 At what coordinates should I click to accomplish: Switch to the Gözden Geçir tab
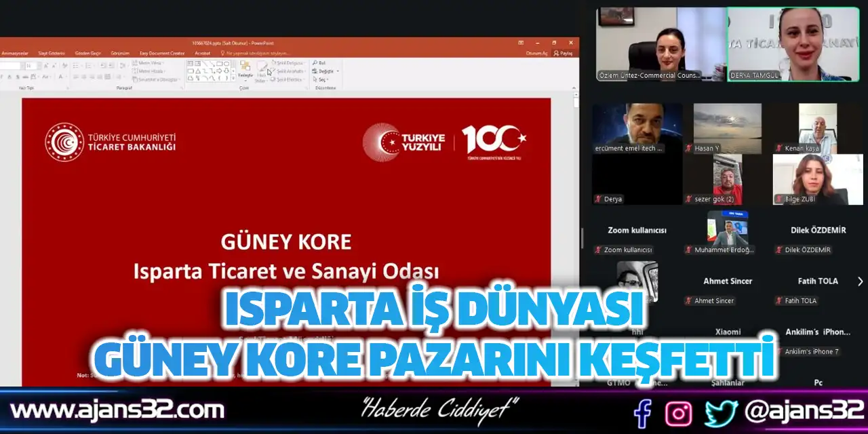click(87, 53)
